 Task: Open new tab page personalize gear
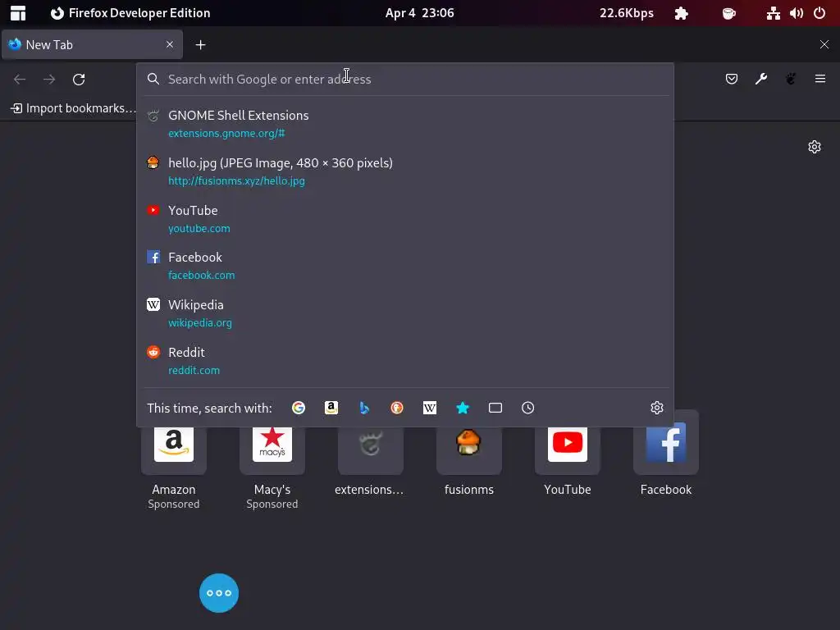pos(815,147)
